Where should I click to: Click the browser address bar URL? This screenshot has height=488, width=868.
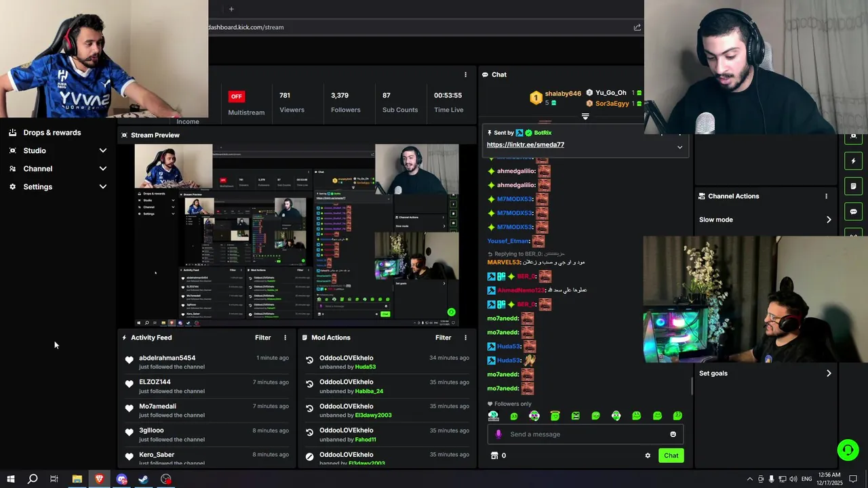[245, 27]
